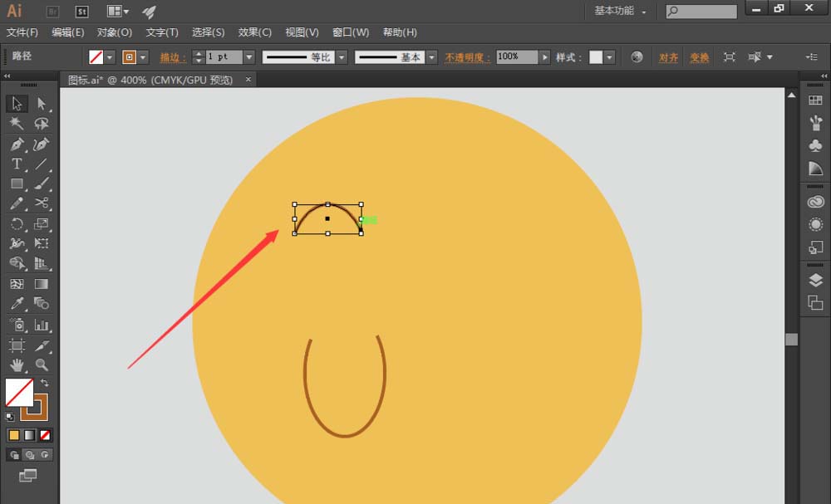Open the 不透明度 opacity panel link

point(467,57)
